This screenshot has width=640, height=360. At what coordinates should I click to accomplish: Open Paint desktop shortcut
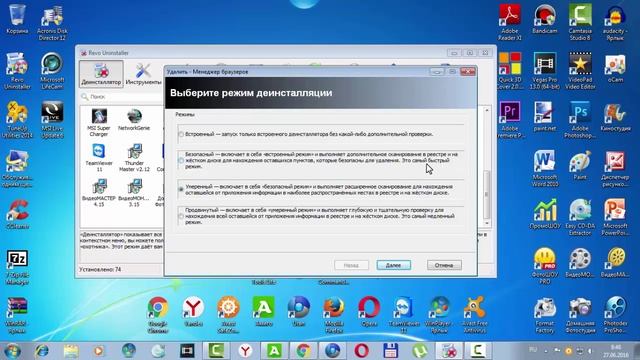[580, 165]
